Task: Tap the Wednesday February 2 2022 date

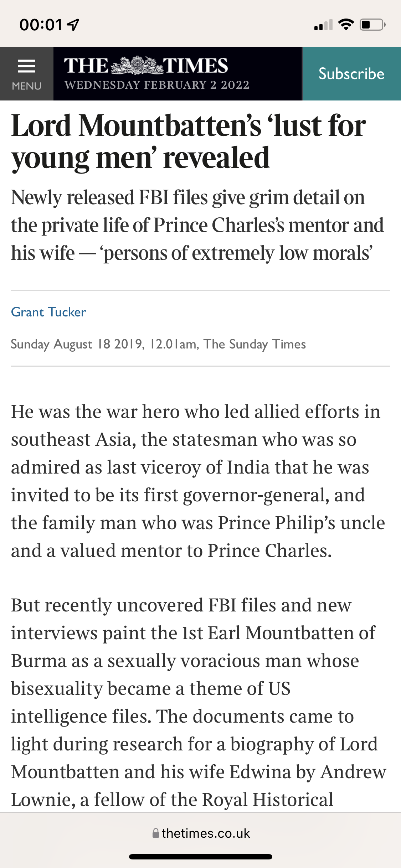Action: point(157,85)
